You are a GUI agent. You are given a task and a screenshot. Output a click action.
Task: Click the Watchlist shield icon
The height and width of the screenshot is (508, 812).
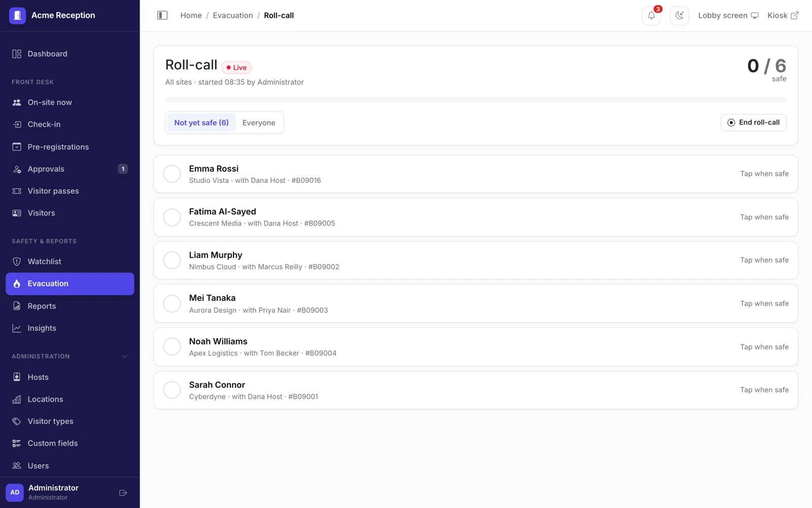click(17, 262)
